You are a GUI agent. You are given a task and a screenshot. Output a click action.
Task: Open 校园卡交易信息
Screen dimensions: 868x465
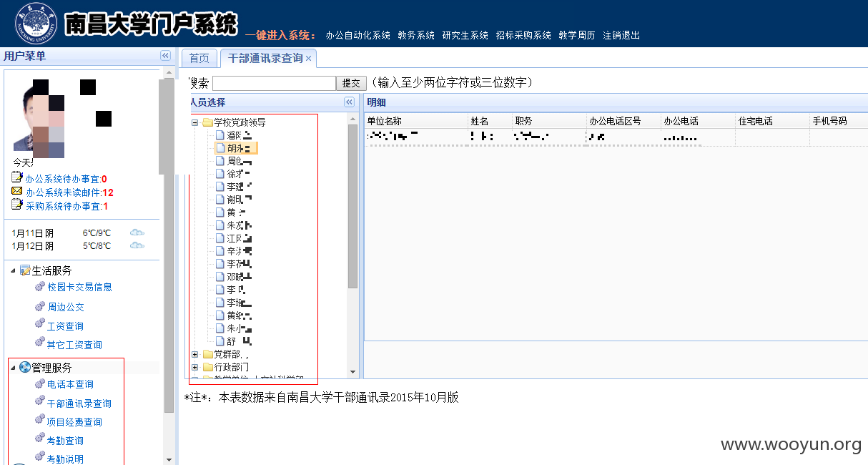tap(79, 287)
